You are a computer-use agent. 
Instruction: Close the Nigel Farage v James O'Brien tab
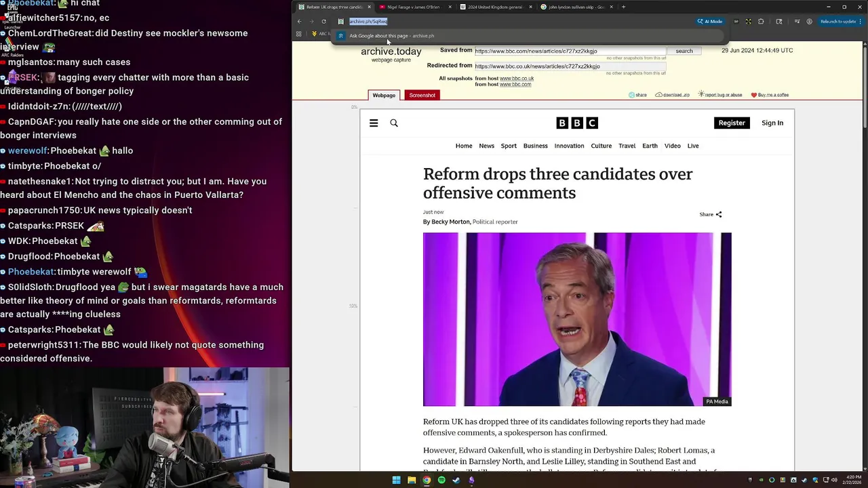pos(450,7)
